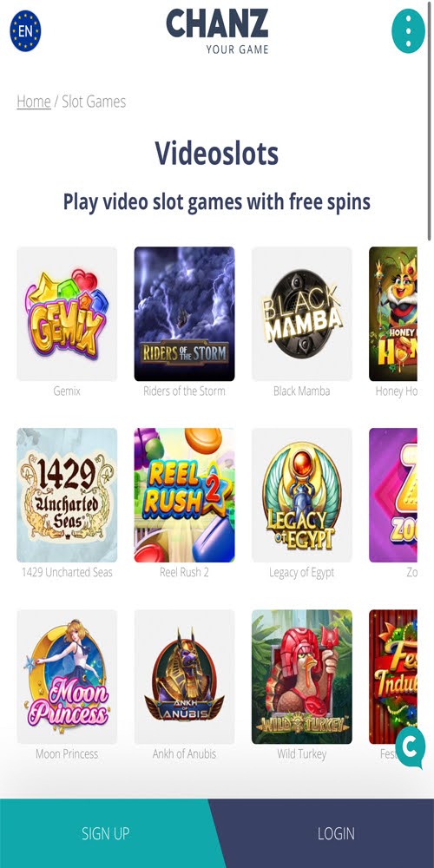Open the Honey bee slot thumbnail
Viewport: 434px width, 868px height.
393,314
